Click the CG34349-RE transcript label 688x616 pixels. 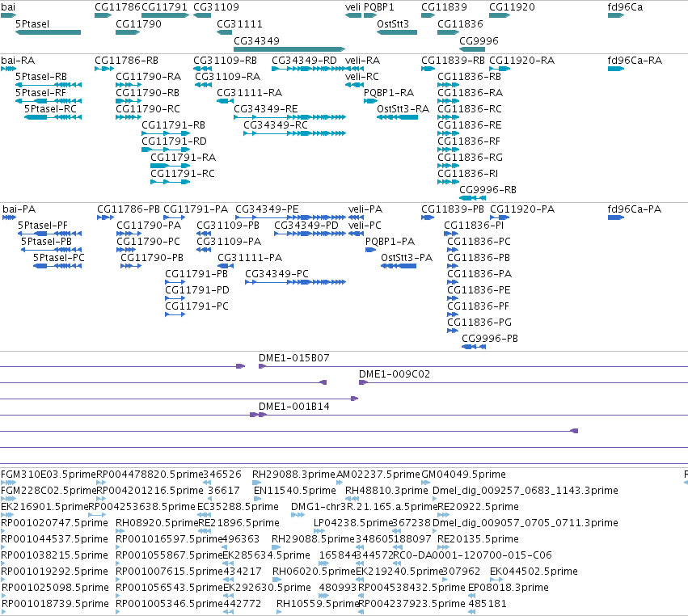tap(266, 109)
